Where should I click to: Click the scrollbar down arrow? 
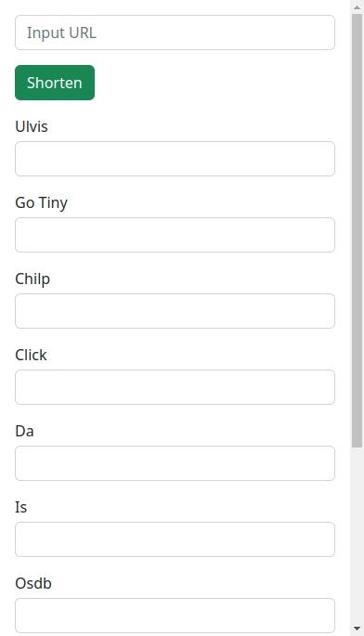coord(357,629)
